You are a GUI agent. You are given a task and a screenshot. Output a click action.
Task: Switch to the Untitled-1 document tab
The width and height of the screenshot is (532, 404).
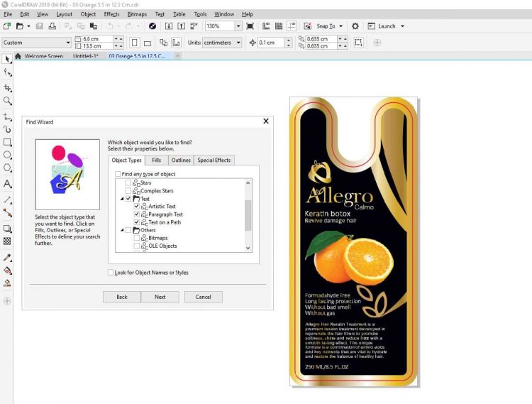pyautogui.click(x=86, y=56)
